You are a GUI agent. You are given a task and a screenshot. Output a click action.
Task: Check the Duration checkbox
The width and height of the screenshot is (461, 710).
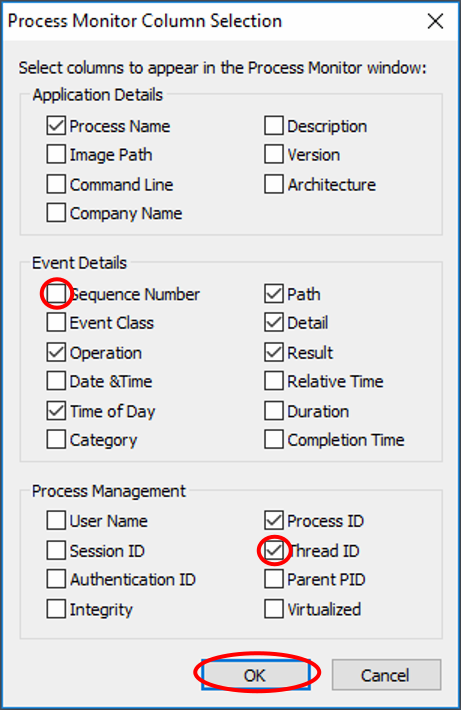click(x=274, y=411)
